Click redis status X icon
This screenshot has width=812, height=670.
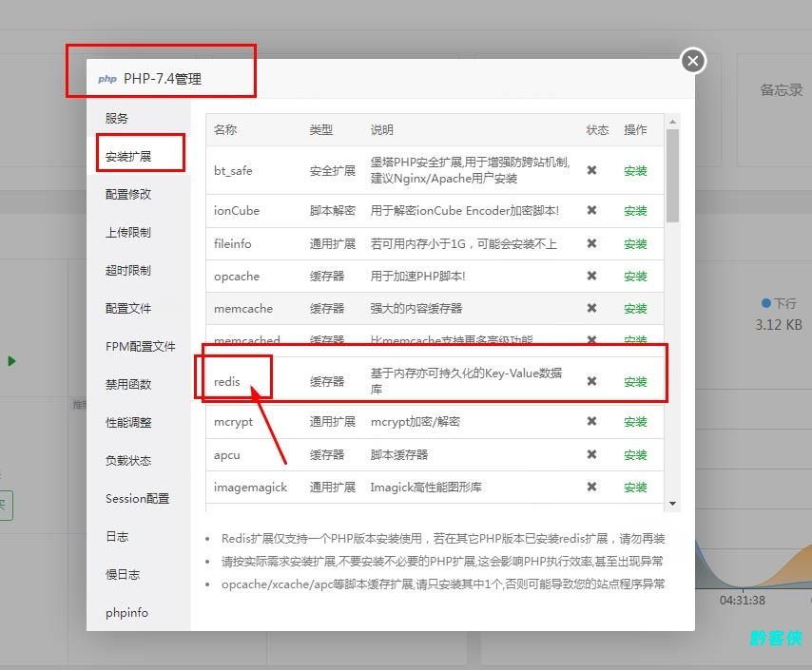(592, 382)
